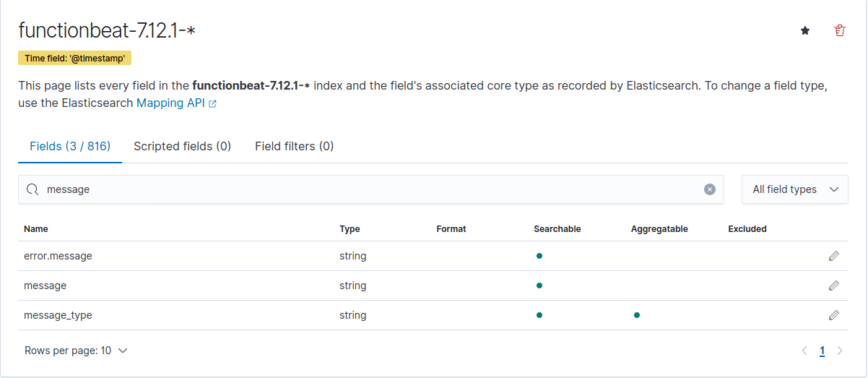Screen dimensions: 868x378
Task: Select page 1 in pagination
Action: tap(822, 351)
